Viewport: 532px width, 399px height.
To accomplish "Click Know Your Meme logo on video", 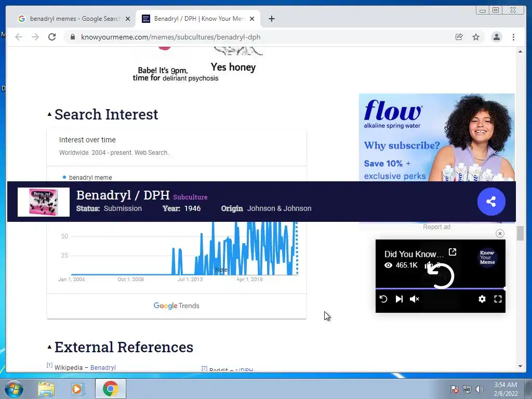I will coord(487,258).
